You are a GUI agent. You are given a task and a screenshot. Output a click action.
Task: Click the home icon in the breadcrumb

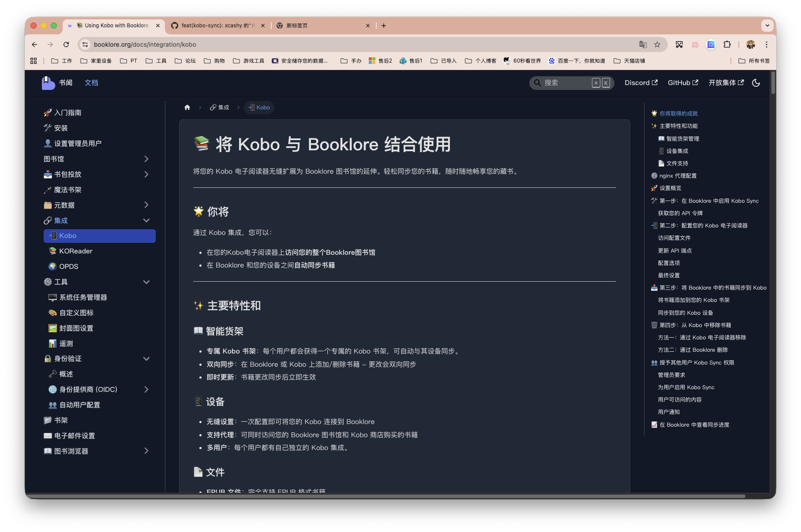187,107
